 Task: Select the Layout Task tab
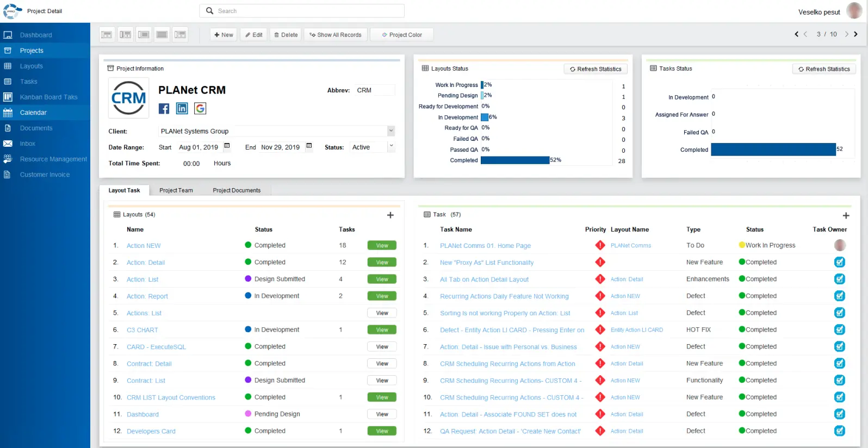[124, 190]
